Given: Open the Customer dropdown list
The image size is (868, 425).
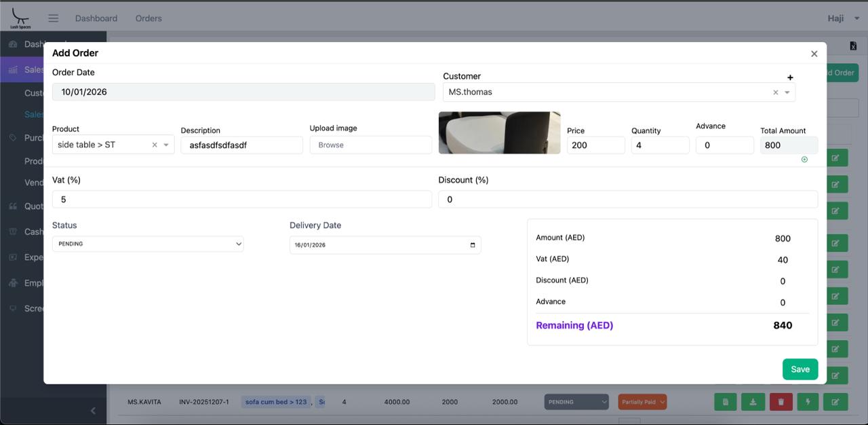Looking at the screenshot, I should click(787, 92).
